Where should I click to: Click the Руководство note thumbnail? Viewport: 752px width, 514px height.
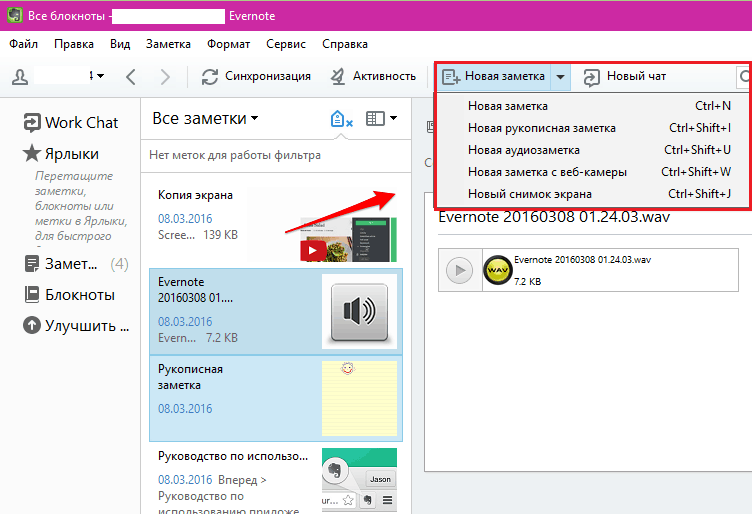[359, 479]
